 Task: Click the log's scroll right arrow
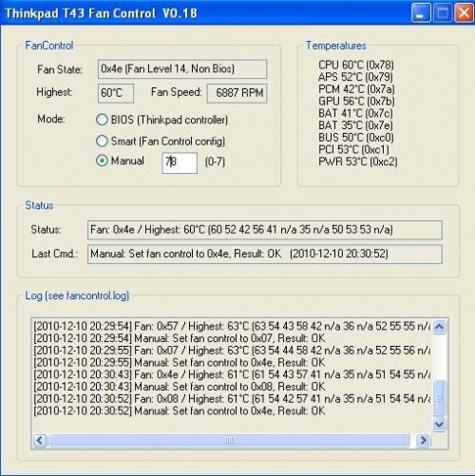[423, 440]
